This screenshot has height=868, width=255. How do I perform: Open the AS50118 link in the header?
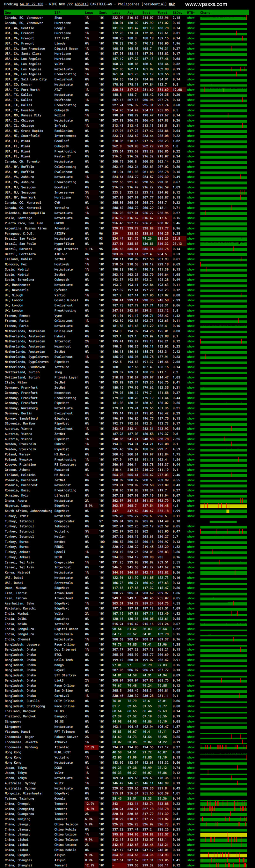[81, 4]
